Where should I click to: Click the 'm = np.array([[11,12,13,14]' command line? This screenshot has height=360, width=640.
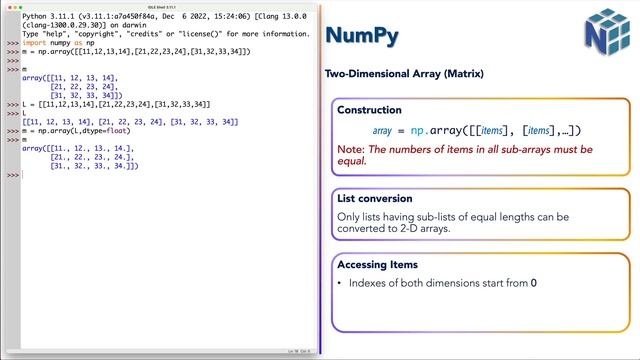(x=136, y=51)
